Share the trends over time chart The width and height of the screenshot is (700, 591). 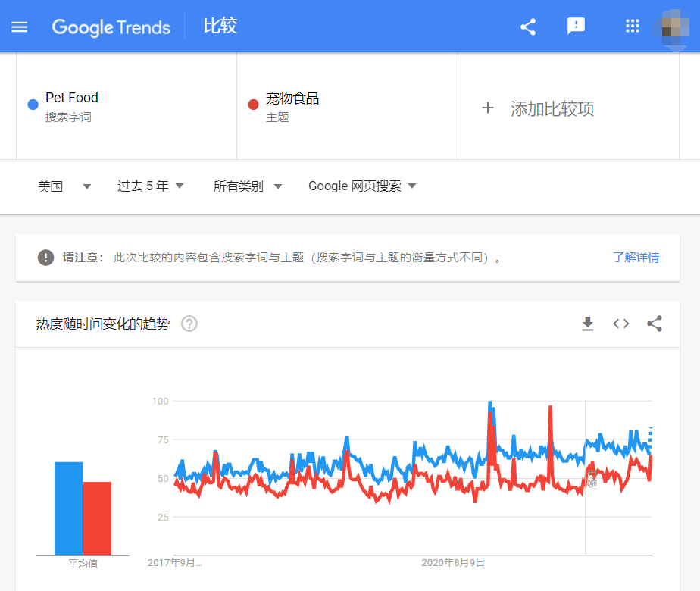[654, 324]
